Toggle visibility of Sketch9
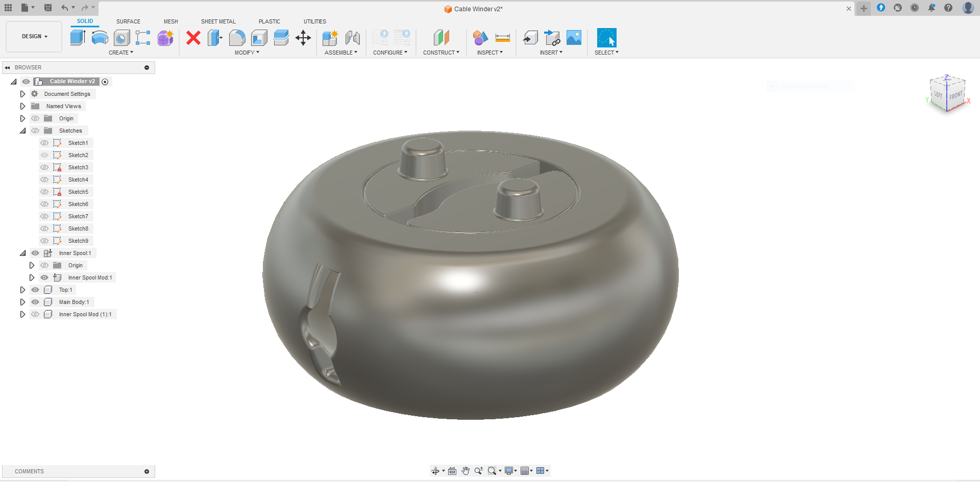The width and height of the screenshot is (980, 482). click(x=44, y=241)
